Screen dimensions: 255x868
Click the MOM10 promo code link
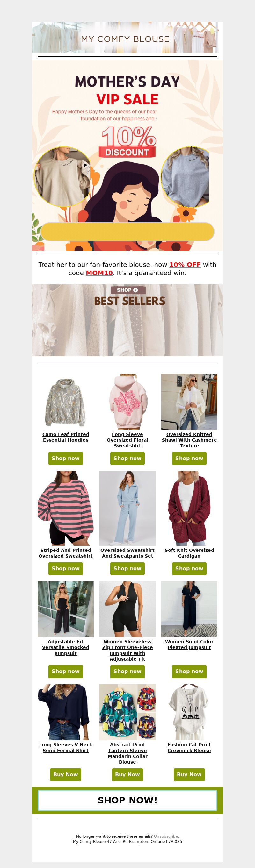[x=99, y=273]
